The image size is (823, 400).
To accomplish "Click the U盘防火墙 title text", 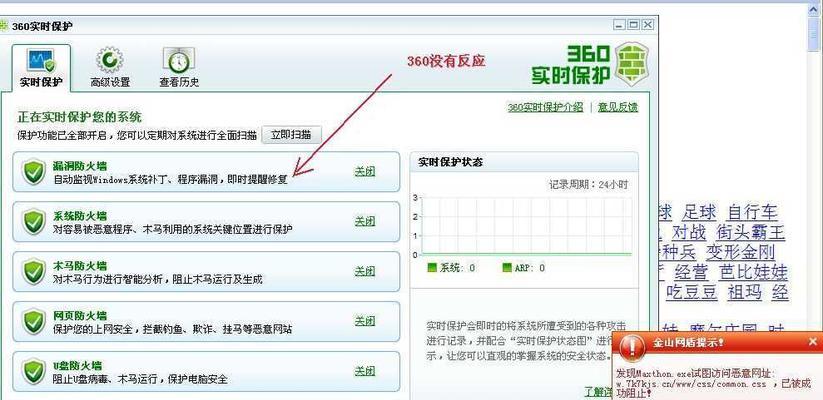I will 78,365.
